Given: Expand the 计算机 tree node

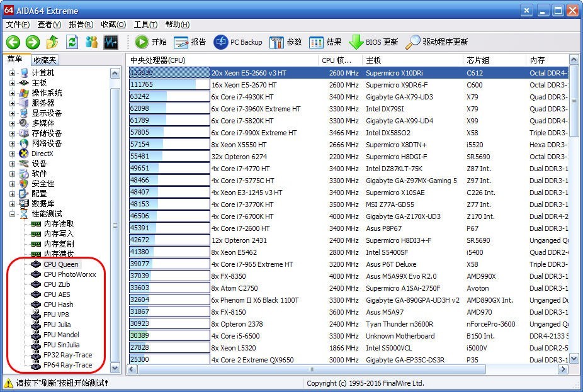Looking at the screenshot, I should [12, 73].
